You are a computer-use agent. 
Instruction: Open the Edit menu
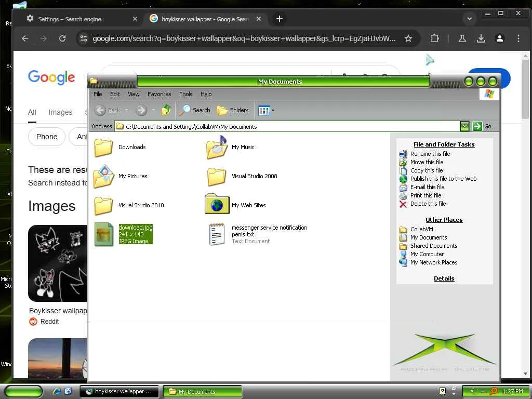[115, 95]
